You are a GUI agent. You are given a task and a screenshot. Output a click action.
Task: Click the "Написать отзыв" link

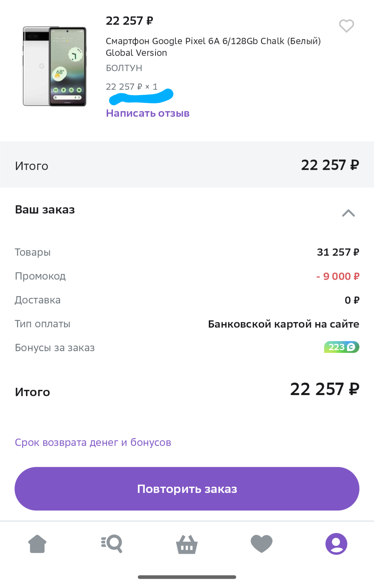[x=148, y=113]
